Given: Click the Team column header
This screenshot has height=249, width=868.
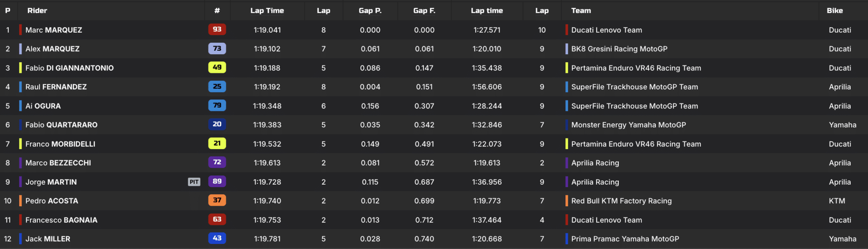Looking at the screenshot, I should coord(581,11).
